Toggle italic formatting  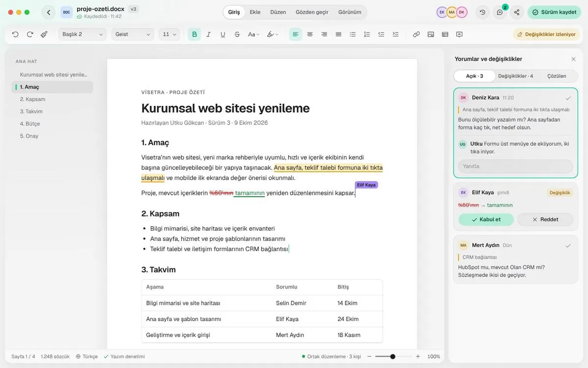(x=209, y=34)
